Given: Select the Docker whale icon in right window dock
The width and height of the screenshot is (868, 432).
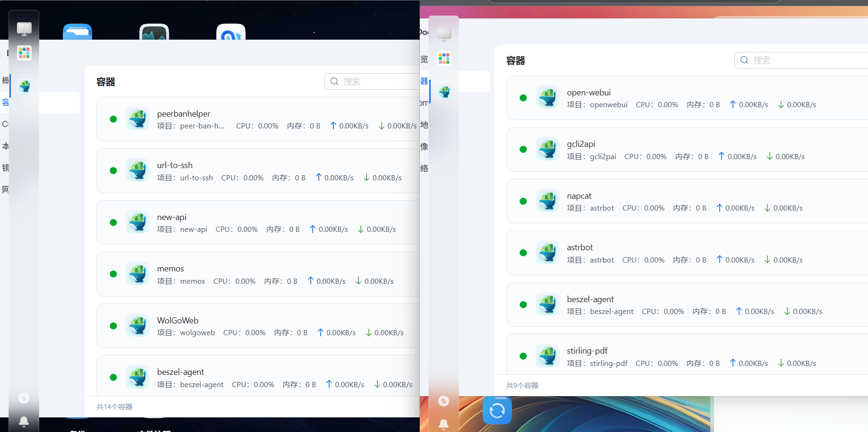Looking at the screenshot, I should tap(444, 92).
